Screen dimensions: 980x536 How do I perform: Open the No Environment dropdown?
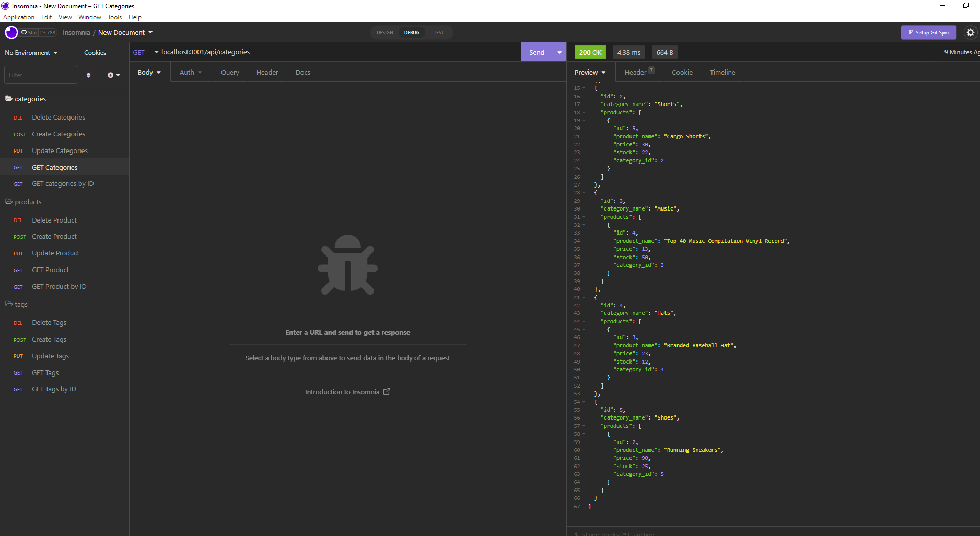coord(31,52)
